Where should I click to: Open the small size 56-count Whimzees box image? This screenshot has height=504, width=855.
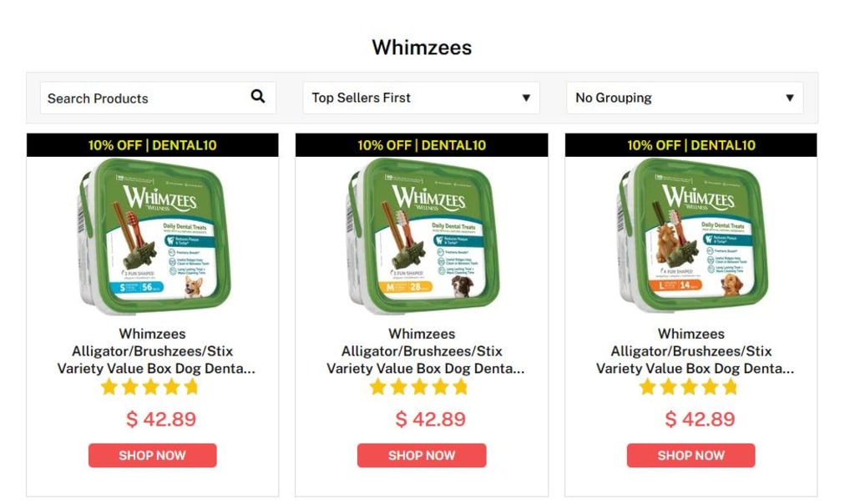(154, 236)
